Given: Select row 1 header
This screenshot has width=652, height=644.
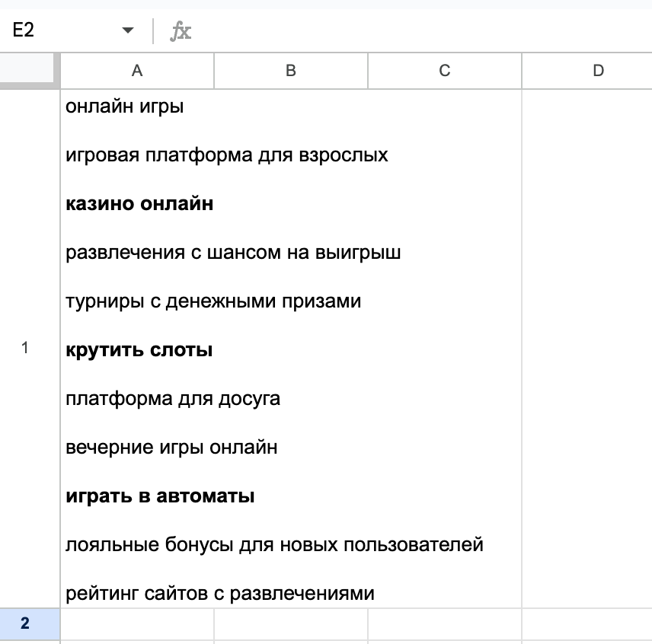Looking at the screenshot, I should 30,348.
